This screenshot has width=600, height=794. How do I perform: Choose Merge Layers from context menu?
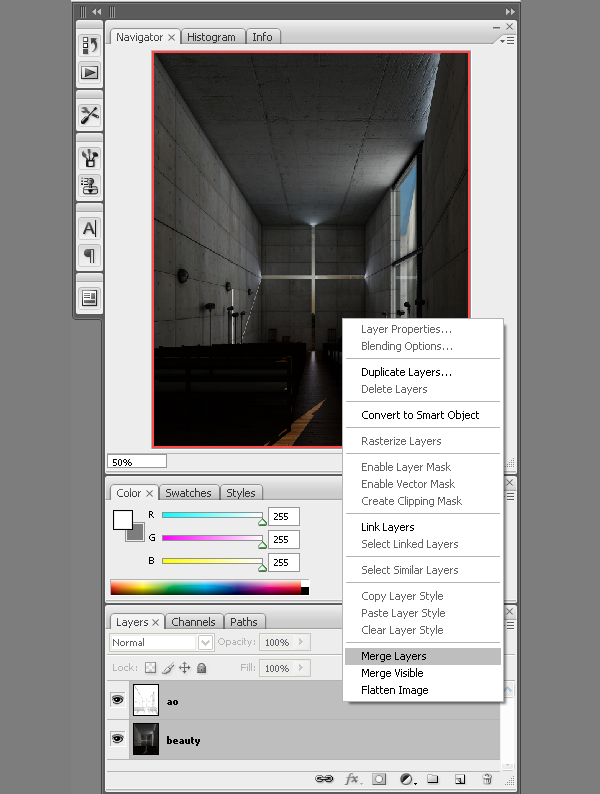393,656
